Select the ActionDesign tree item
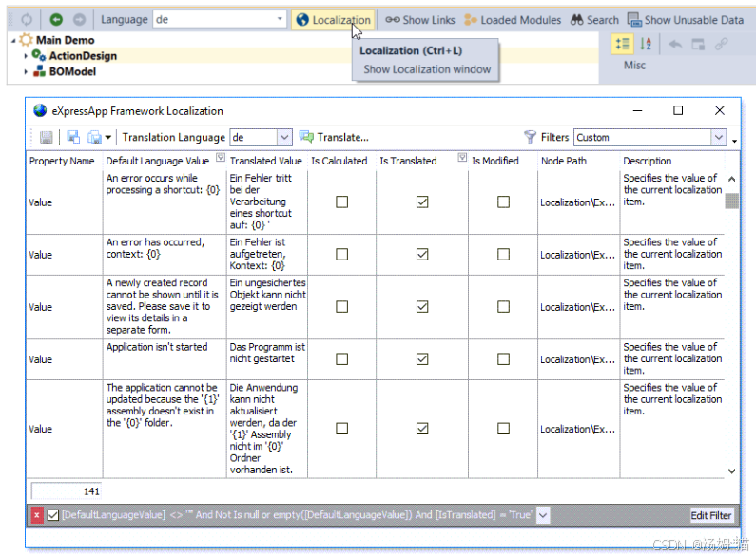The width and height of the screenshot is (756, 558). click(83, 56)
